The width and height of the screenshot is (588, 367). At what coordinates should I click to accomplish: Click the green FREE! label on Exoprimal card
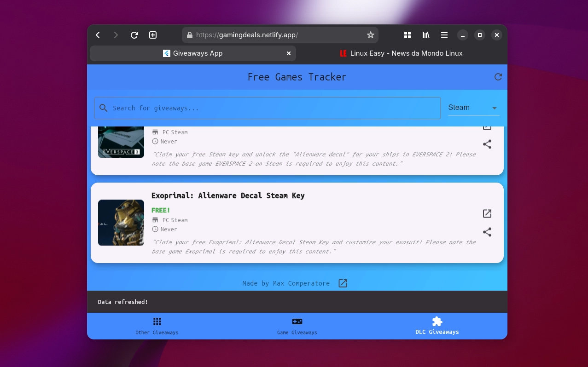tap(161, 210)
